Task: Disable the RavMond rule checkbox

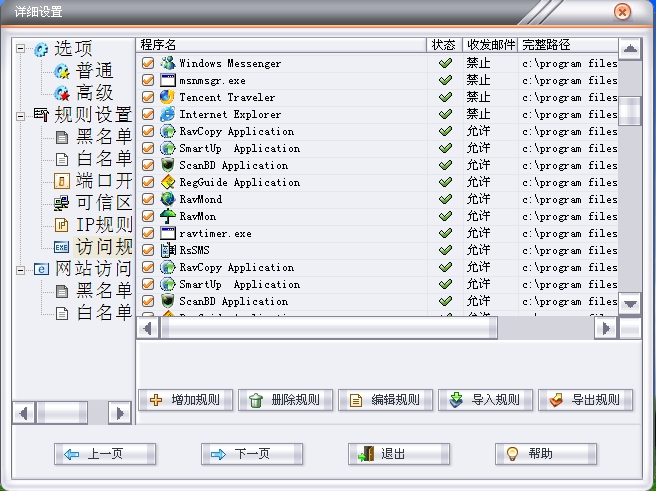Action: [148, 199]
